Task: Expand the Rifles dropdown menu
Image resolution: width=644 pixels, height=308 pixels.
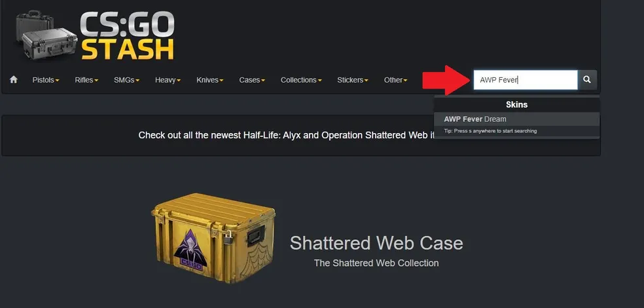Action: pyautogui.click(x=86, y=80)
